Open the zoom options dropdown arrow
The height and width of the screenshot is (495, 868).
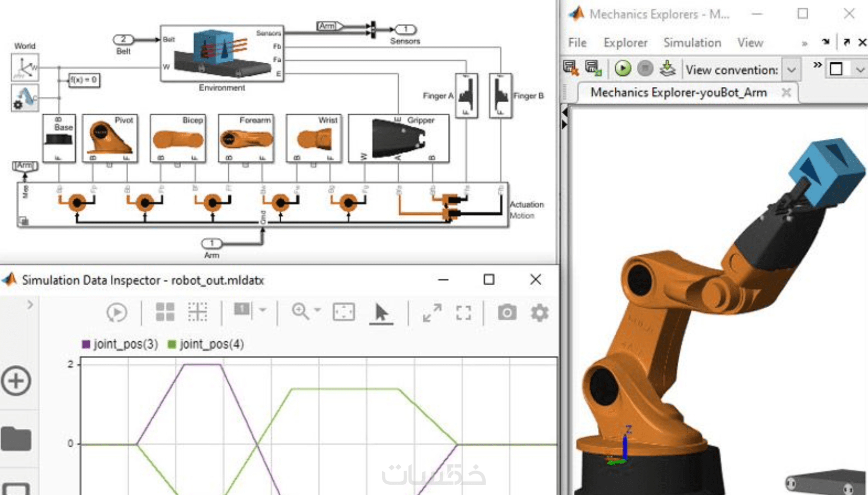point(317,310)
